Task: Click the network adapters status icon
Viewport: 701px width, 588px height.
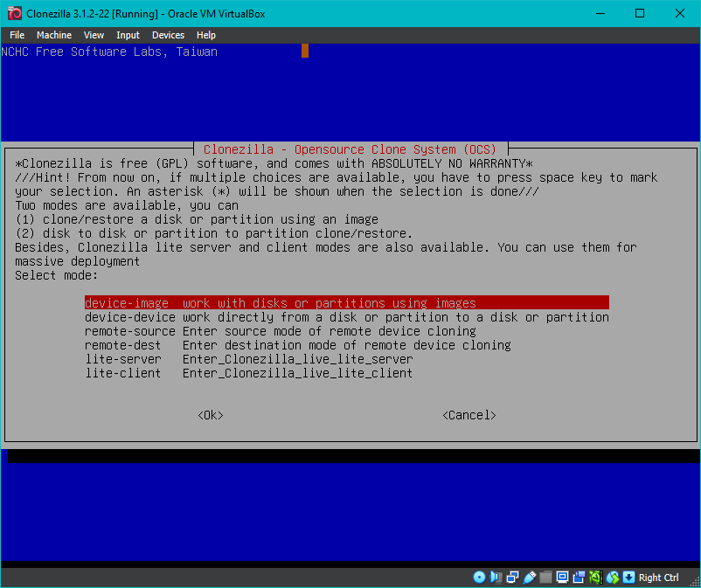Action: coord(512,578)
